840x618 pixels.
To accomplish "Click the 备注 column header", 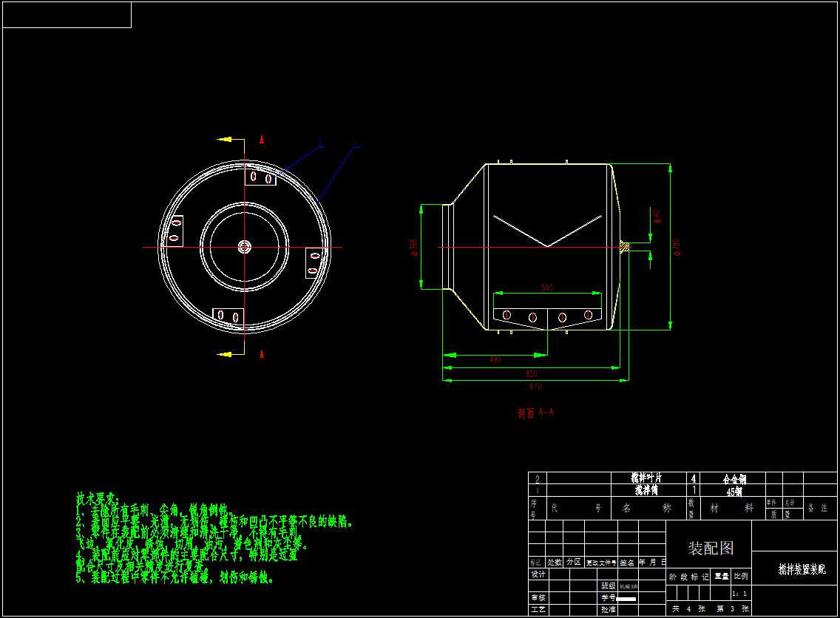I will point(817,508).
